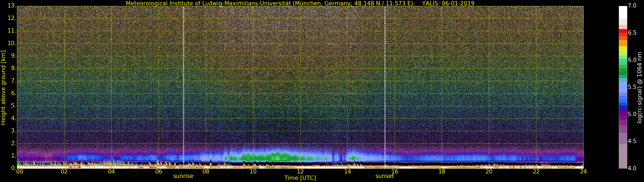Click the "12" tick on the time axis
The height and width of the screenshot is (182, 644).
pos(300,172)
